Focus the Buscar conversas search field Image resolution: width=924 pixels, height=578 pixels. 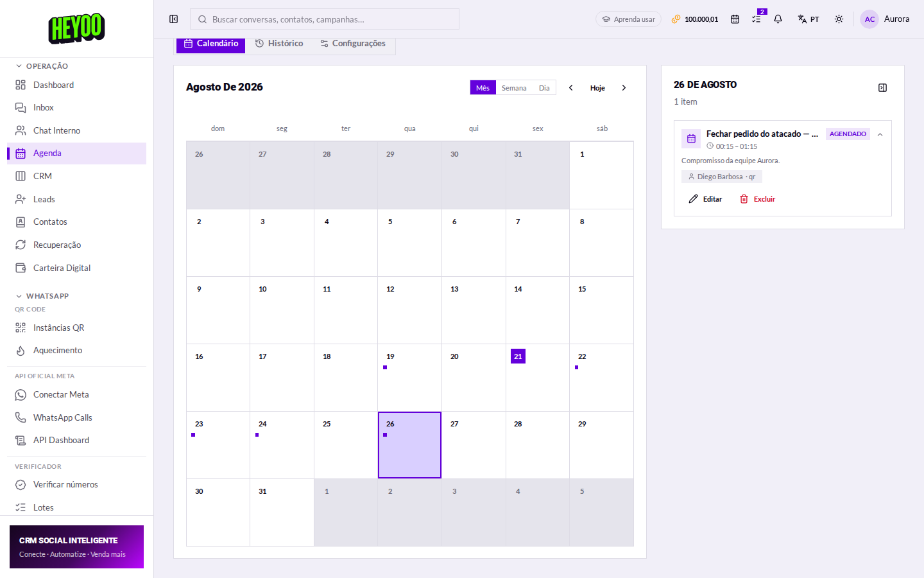tap(325, 19)
